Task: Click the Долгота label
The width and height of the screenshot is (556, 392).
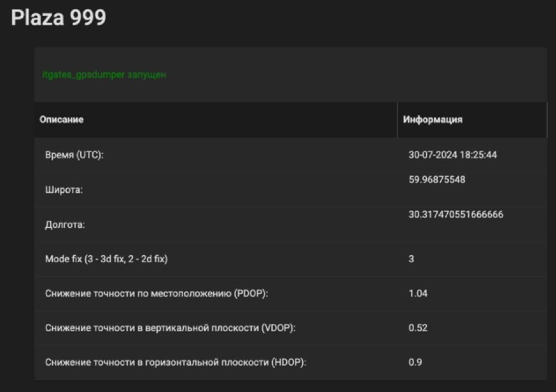Action: pyautogui.click(x=65, y=225)
